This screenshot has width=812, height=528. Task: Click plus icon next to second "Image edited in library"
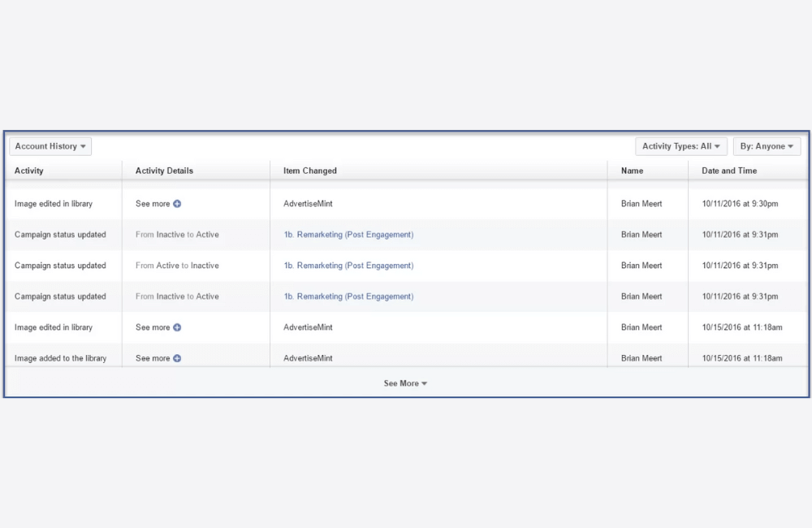click(x=177, y=327)
